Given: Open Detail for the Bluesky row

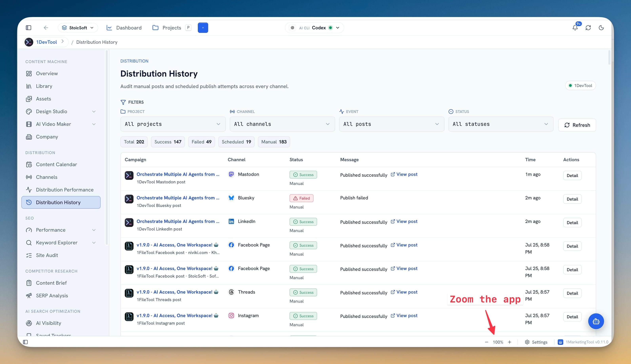Looking at the screenshot, I should 572,199.
